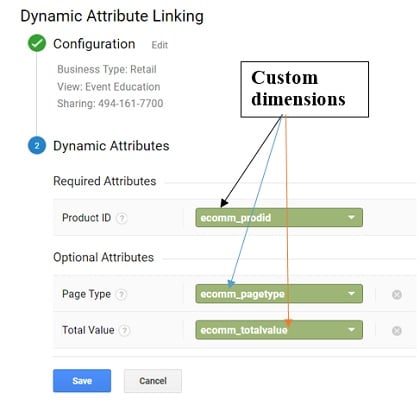The width and height of the screenshot is (420, 400).
Task: Open the ecomm_prodid dropdown
Action: coord(279,218)
